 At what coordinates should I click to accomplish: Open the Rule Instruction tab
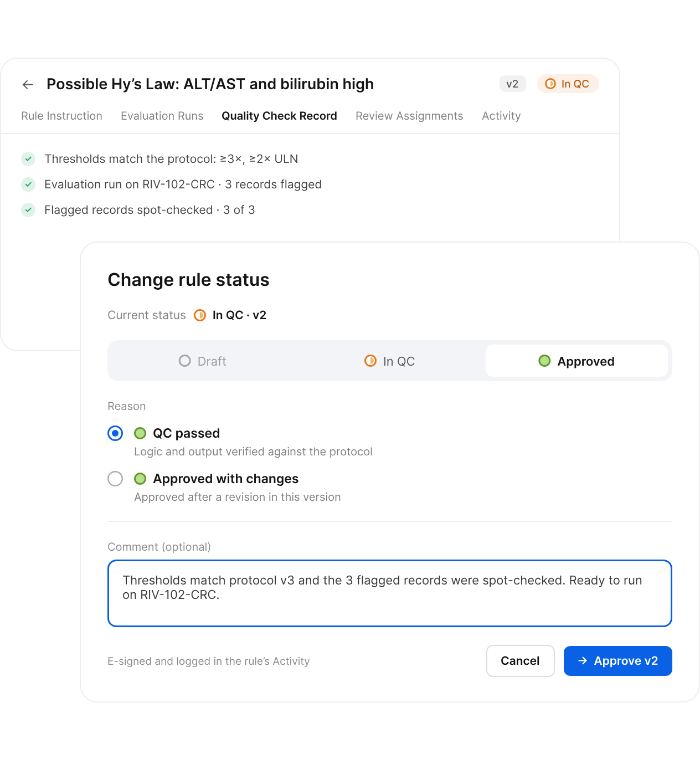(61, 116)
